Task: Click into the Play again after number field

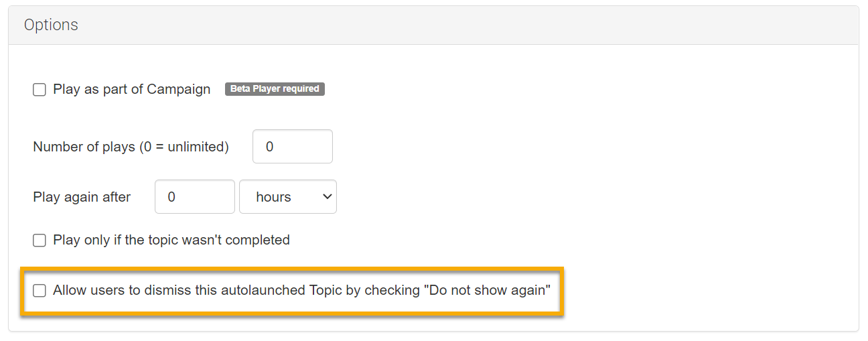Action: click(x=194, y=197)
